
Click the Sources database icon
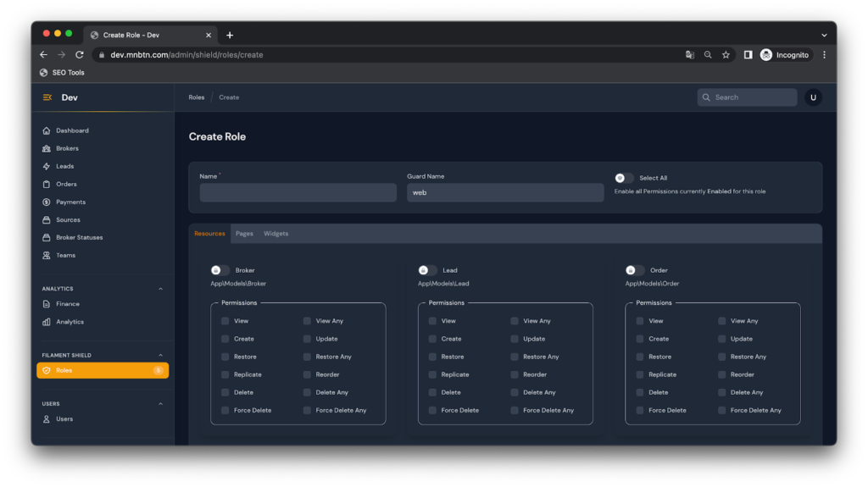pyautogui.click(x=47, y=219)
